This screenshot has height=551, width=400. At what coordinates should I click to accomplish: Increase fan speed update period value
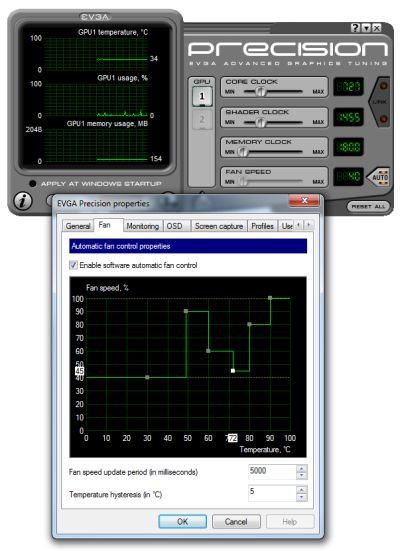point(302,468)
